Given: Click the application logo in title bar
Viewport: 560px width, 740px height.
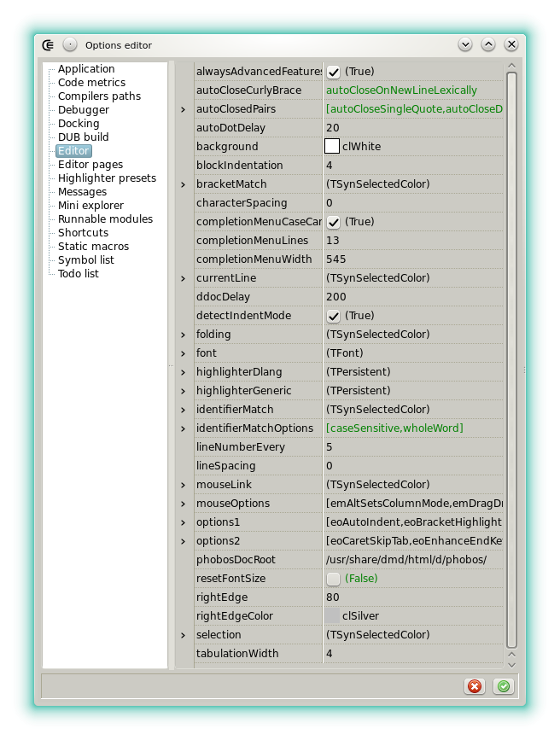Looking at the screenshot, I should click(x=49, y=44).
